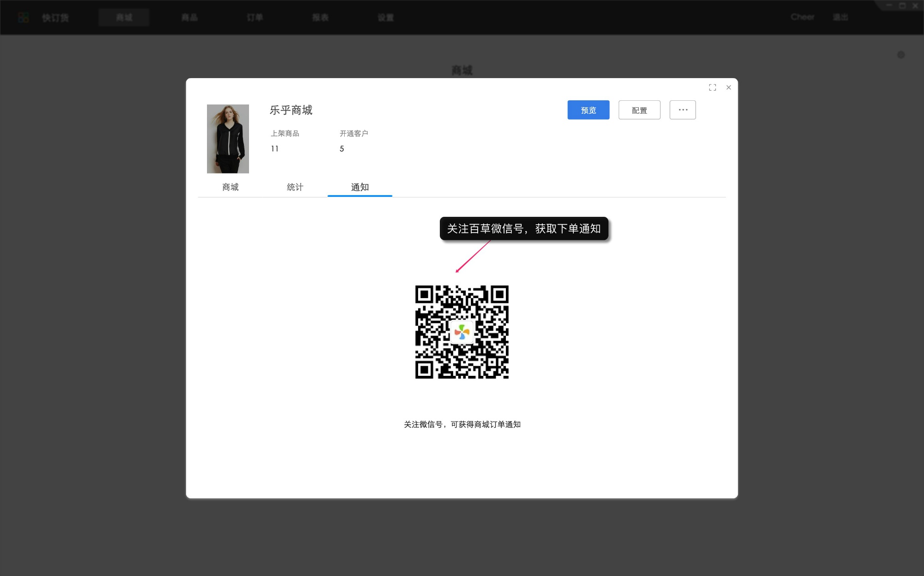Click the 快订货 grid logo icon
The height and width of the screenshot is (576, 924).
(x=24, y=18)
